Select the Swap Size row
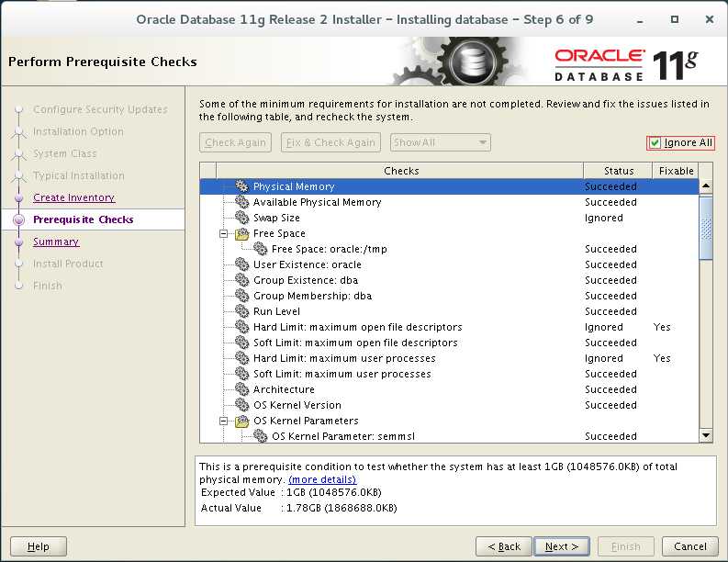 click(449, 218)
